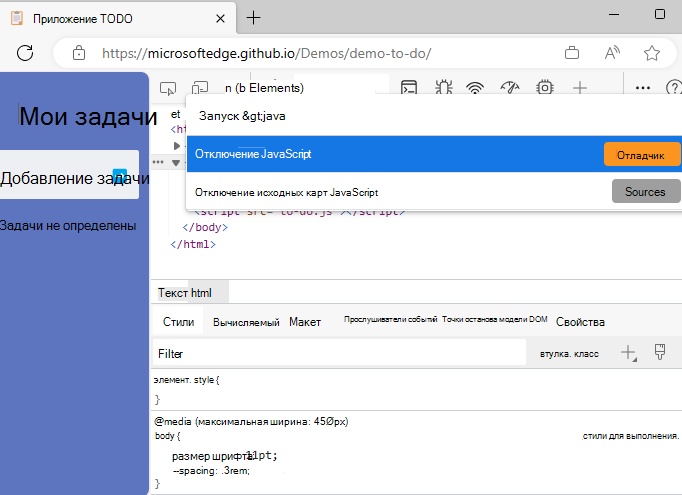Screen dimensions: 682x495
Task: Open the Network wifi icon tool
Action: 475,87
